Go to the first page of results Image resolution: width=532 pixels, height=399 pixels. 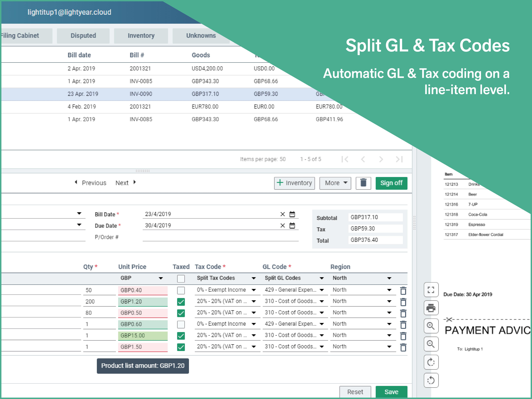345,159
